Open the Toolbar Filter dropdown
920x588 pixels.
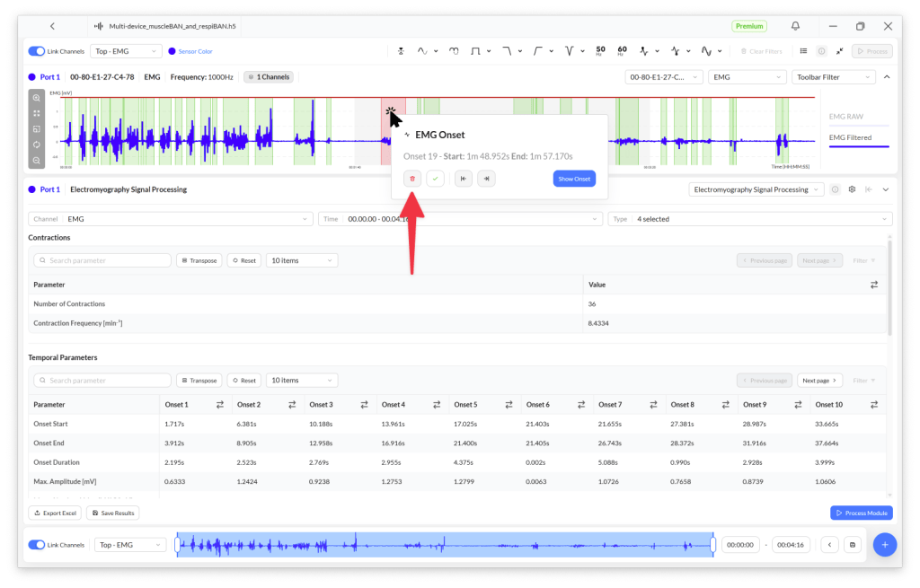[x=833, y=77]
